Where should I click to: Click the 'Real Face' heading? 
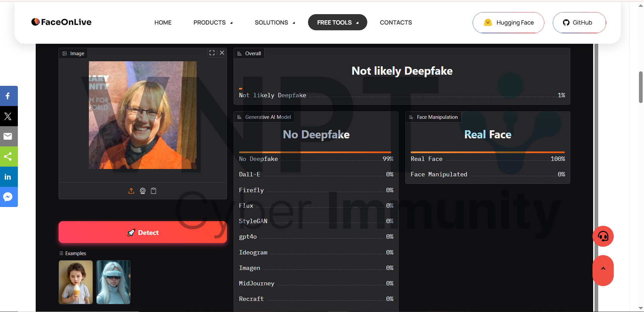488,135
